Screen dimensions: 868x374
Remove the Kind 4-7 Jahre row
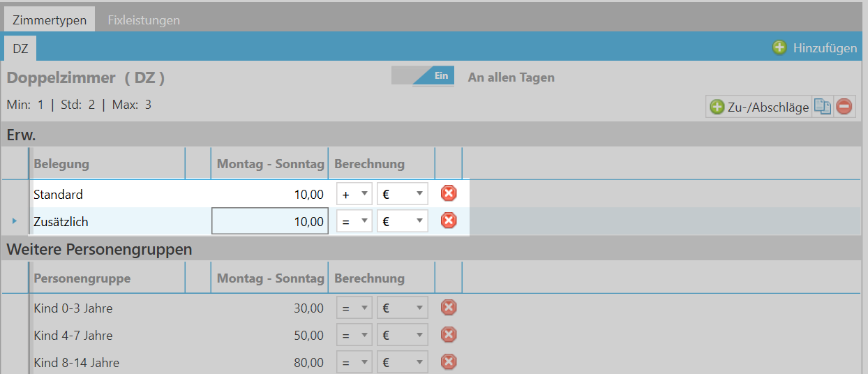(x=449, y=335)
